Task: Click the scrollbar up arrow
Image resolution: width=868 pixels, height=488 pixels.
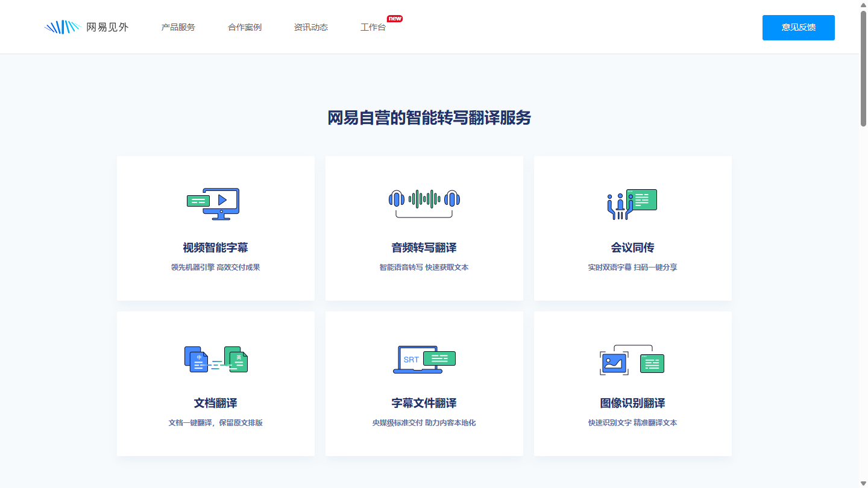Action: 863,4
